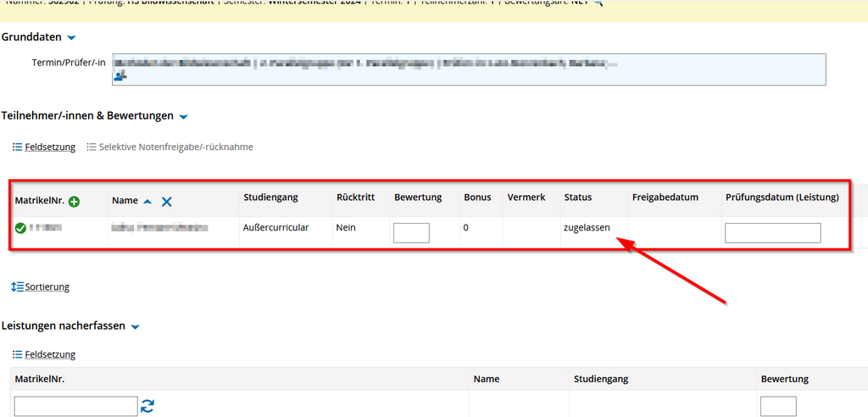
Task: Click the Vermerk column header
Action: [526, 197]
